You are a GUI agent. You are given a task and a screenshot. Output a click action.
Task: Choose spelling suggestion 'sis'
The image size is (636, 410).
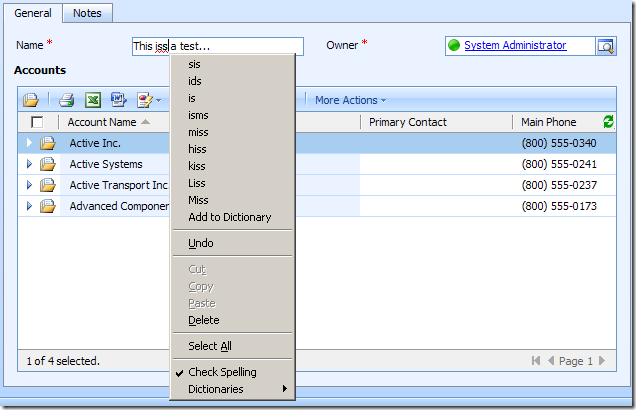[233, 64]
